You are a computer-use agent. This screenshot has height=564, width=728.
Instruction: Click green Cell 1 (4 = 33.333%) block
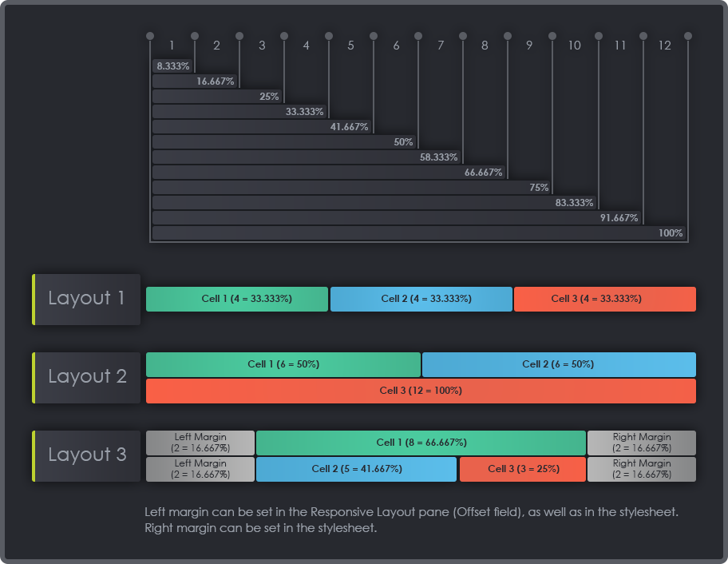[x=237, y=299]
